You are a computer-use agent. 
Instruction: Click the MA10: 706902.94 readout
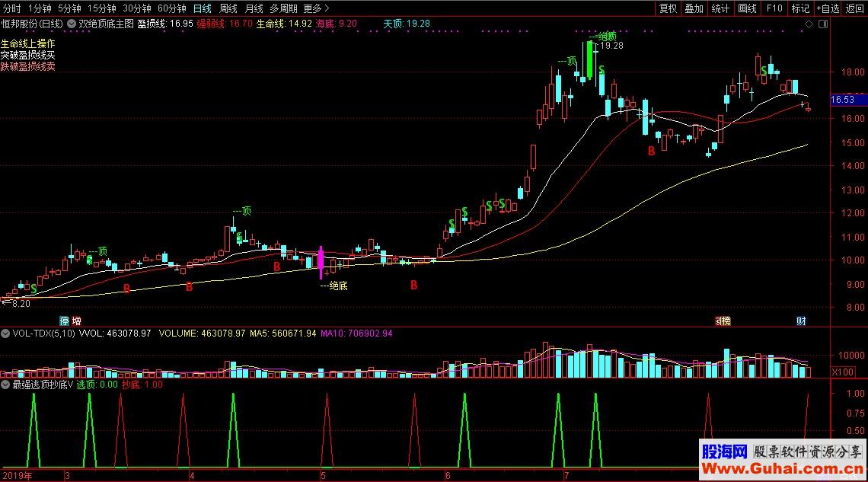[x=356, y=334]
